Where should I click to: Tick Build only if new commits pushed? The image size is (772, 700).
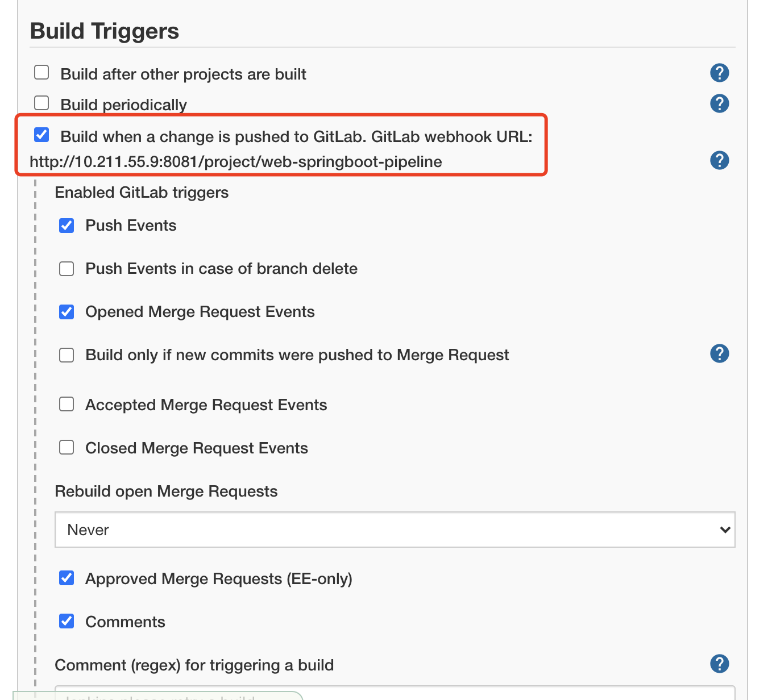67,355
